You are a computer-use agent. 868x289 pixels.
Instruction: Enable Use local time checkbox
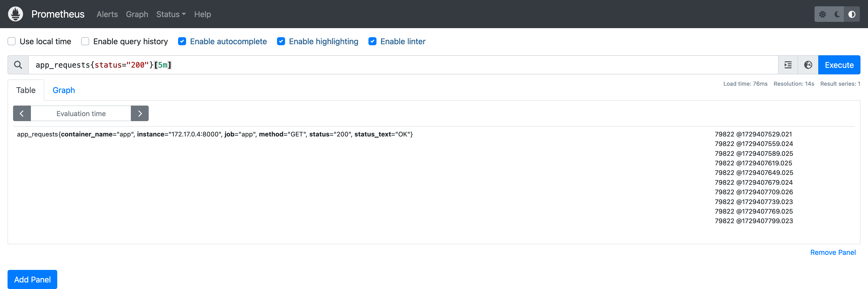tap(12, 41)
